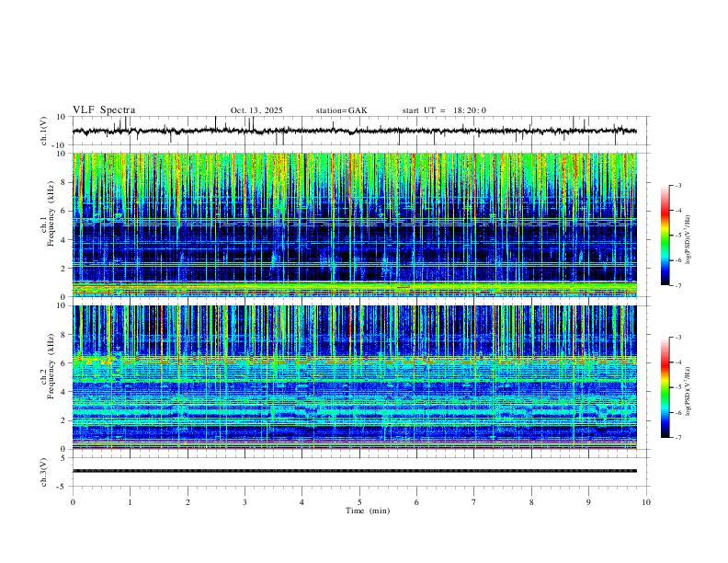Click time axis tick label "7"
The image size is (728, 563).
click(474, 502)
